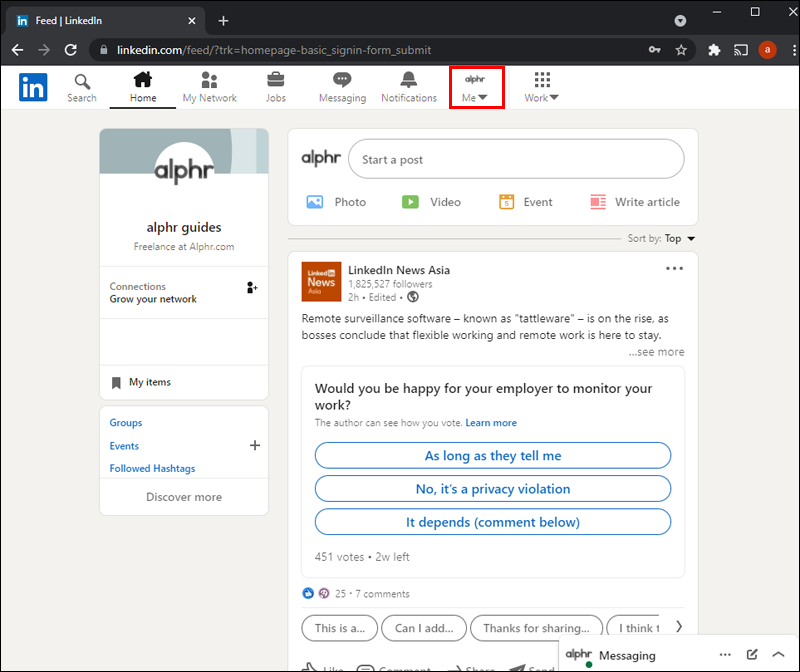The image size is (800, 672).
Task: Click compose new message icon
Action: (752, 655)
